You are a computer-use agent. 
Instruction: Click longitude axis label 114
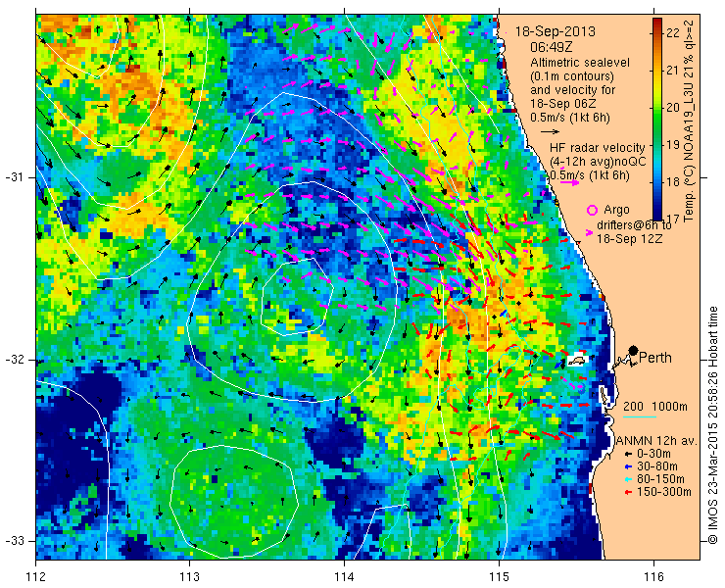pyautogui.click(x=345, y=577)
